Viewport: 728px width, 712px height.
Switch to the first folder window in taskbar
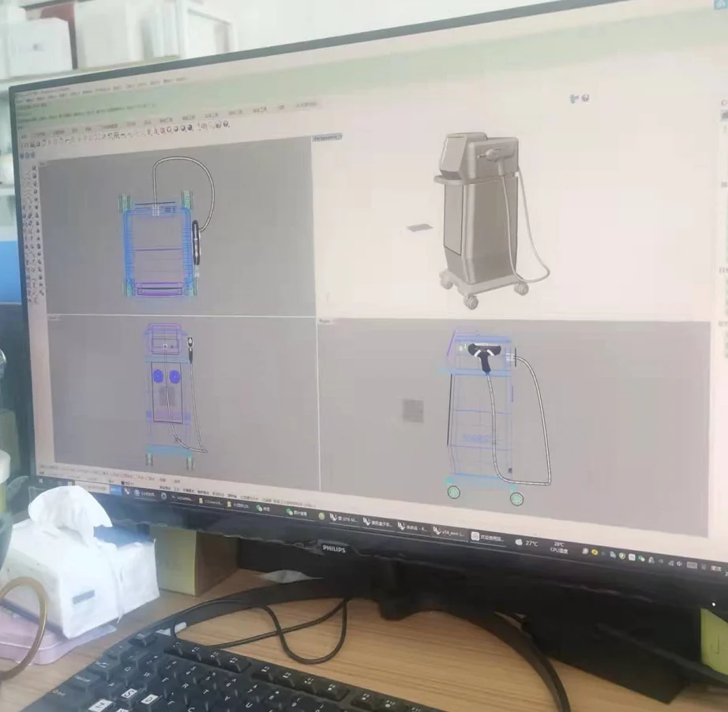[x=210, y=502]
